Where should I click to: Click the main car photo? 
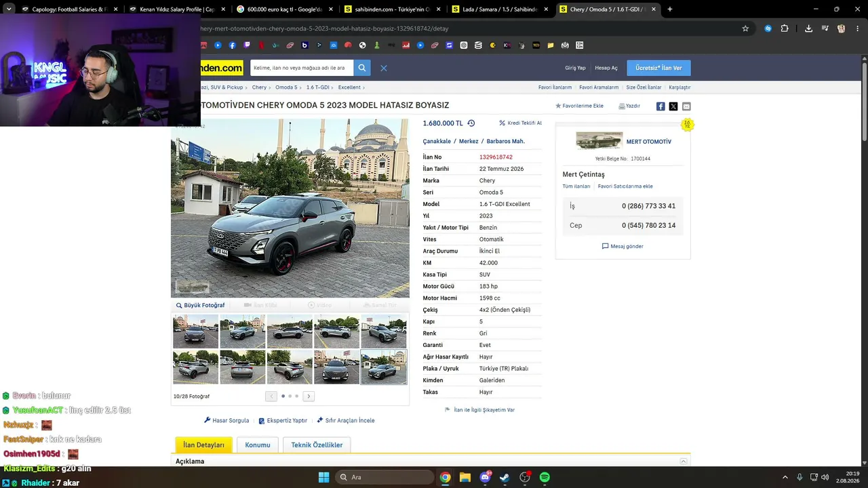(x=290, y=208)
